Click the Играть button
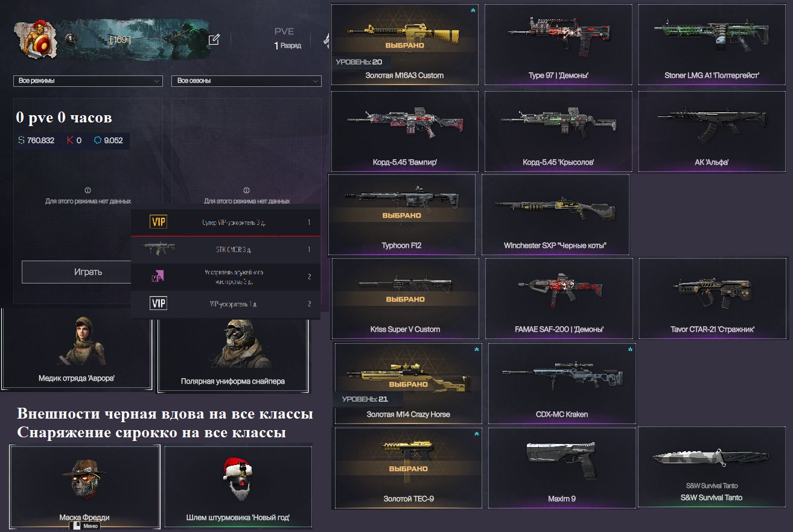 click(x=88, y=272)
